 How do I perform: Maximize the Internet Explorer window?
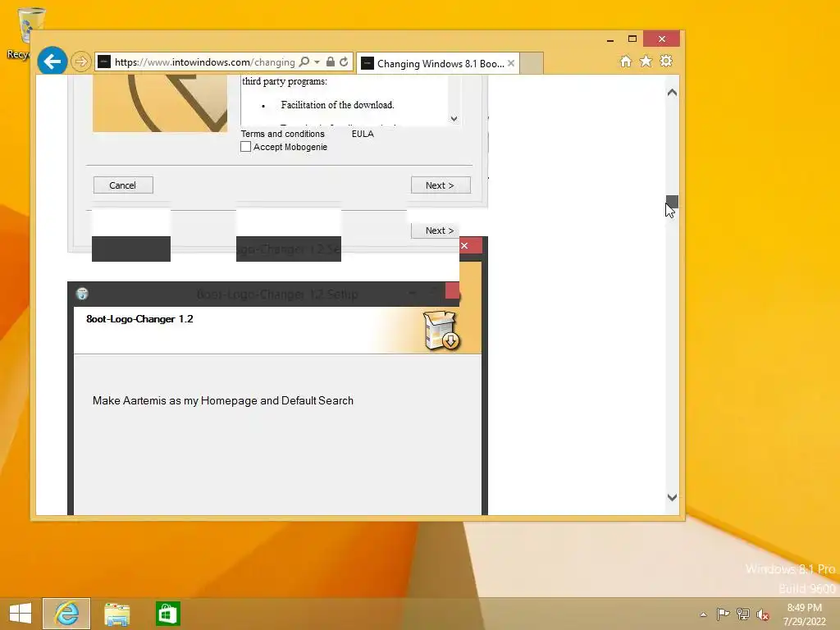632,39
